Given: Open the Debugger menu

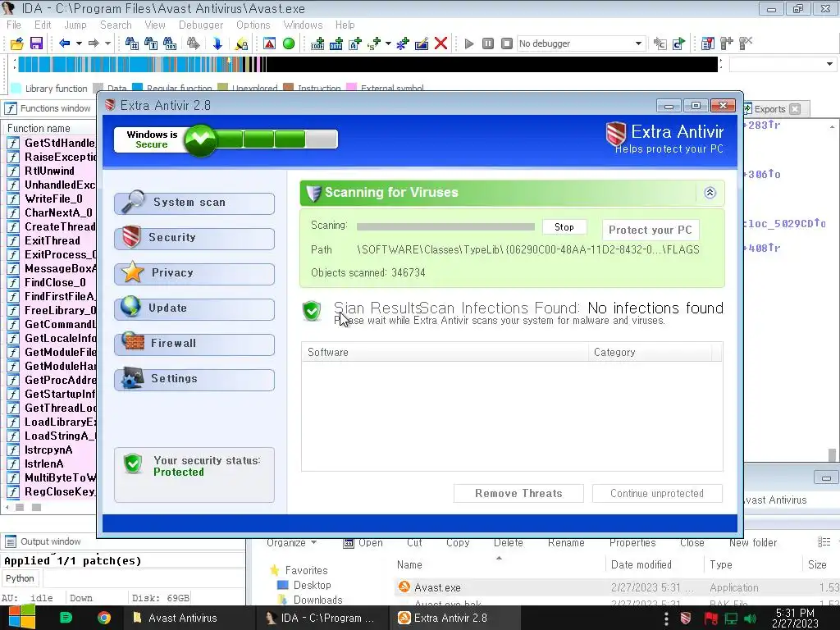Looking at the screenshot, I should pyautogui.click(x=201, y=25).
